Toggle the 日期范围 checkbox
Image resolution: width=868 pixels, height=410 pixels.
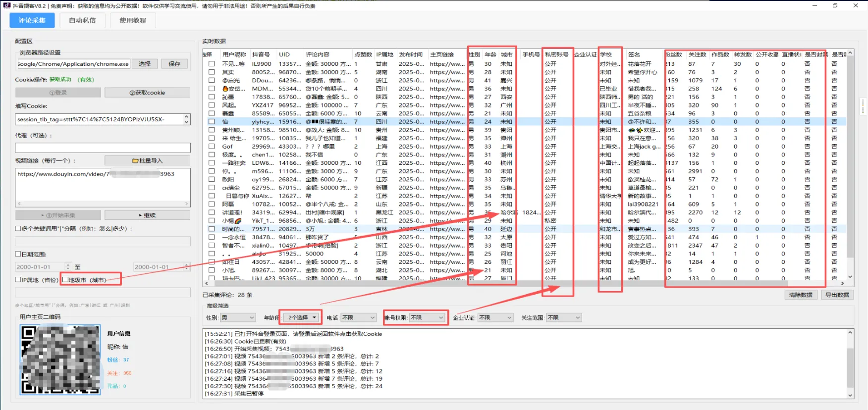click(x=18, y=254)
